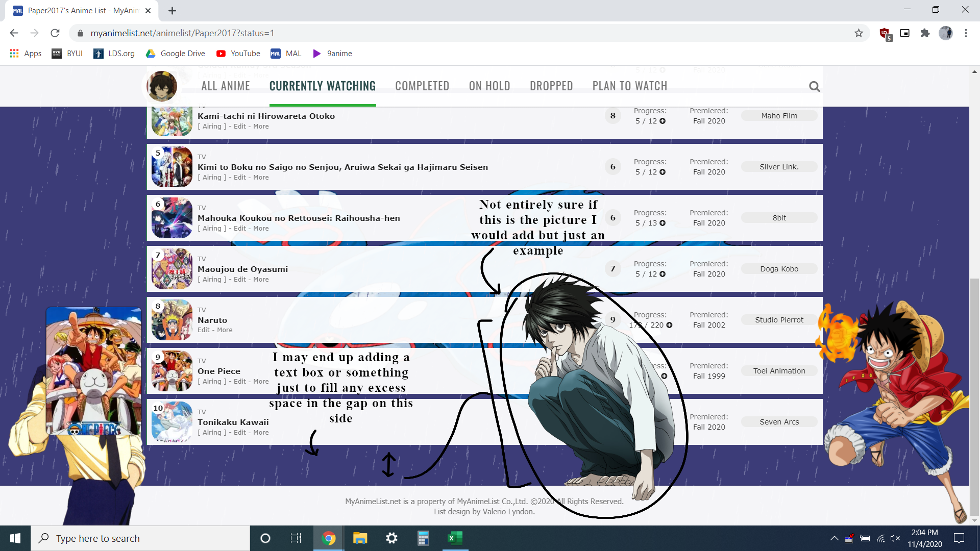Screen dimensions: 980x551
Task: Click the 9anime bookmark
Action: pyautogui.click(x=332, y=54)
